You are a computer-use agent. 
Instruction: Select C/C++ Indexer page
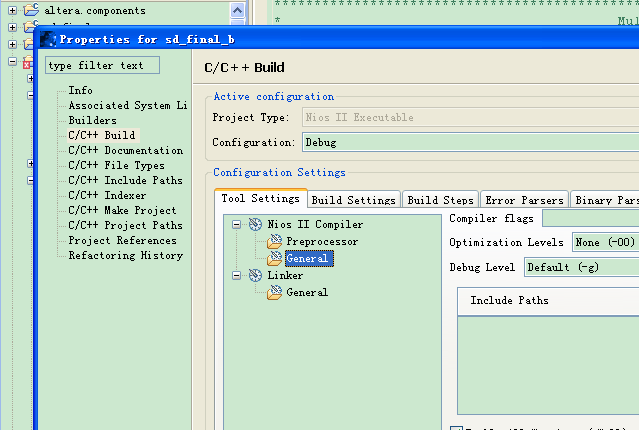click(107, 195)
